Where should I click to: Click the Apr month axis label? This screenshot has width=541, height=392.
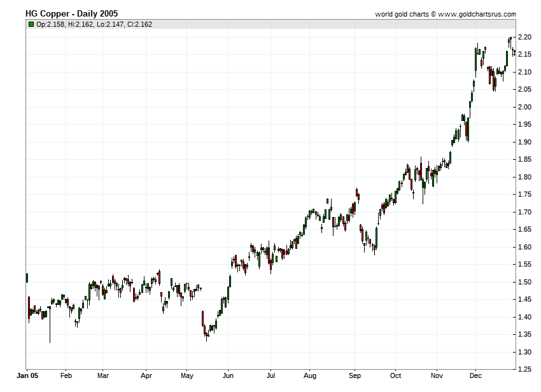[146, 376]
